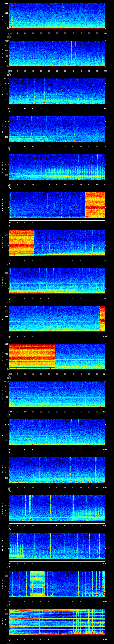Viewport: 114px width, 644px height.
Task: Click the '9:01:00' start time label
Action: tap(9, 33)
